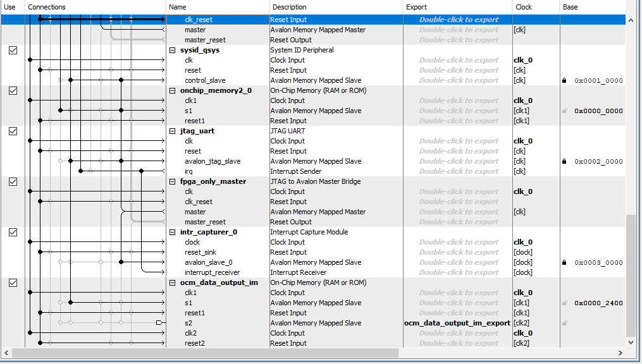Click the open lock icon beside 0x0000_0000
This screenshot has height=364, width=642.
click(x=565, y=111)
